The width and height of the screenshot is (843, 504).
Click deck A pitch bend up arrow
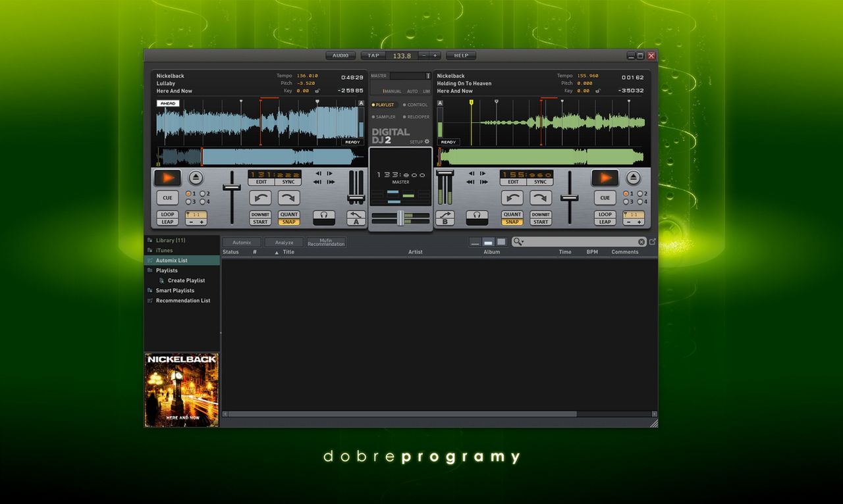coord(289,198)
